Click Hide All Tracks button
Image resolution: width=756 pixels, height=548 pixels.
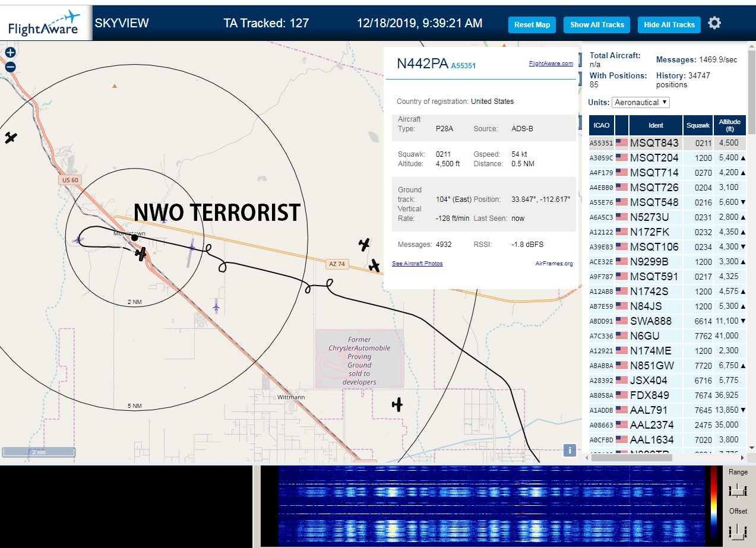tap(669, 25)
